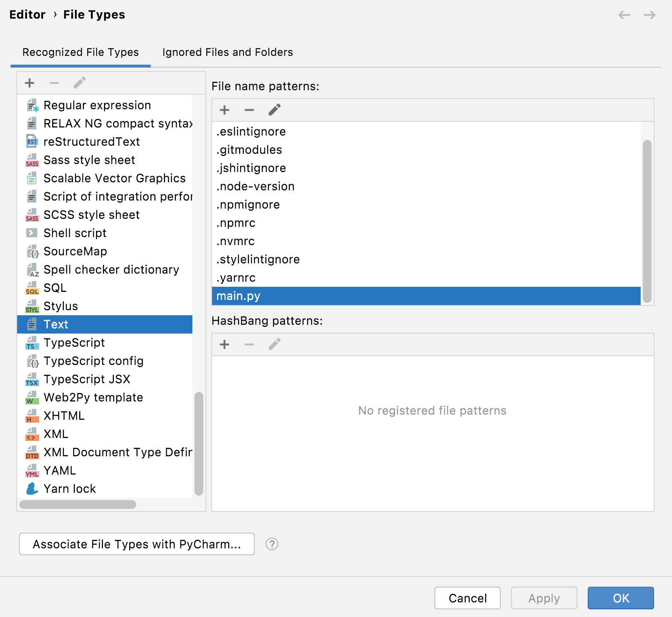Navigate back using the left arrow
The width and height of the screenshot is (672, 617).
[624, 15]
